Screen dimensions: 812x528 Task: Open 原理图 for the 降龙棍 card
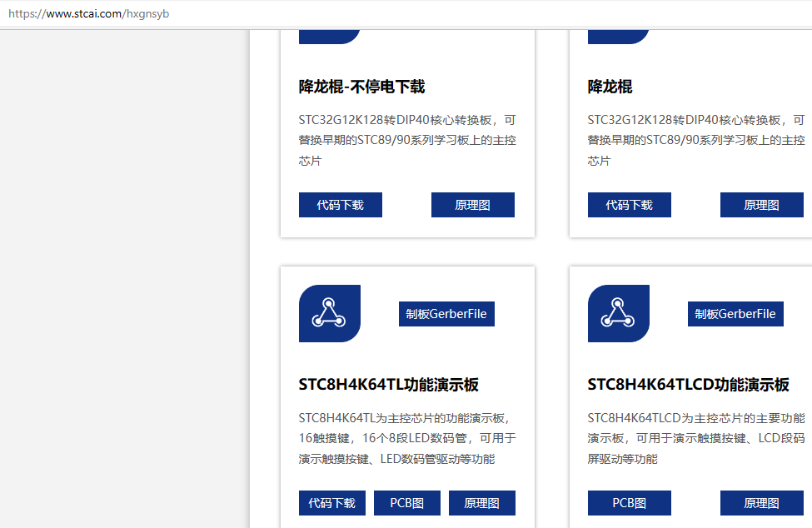tap(762, 205)
